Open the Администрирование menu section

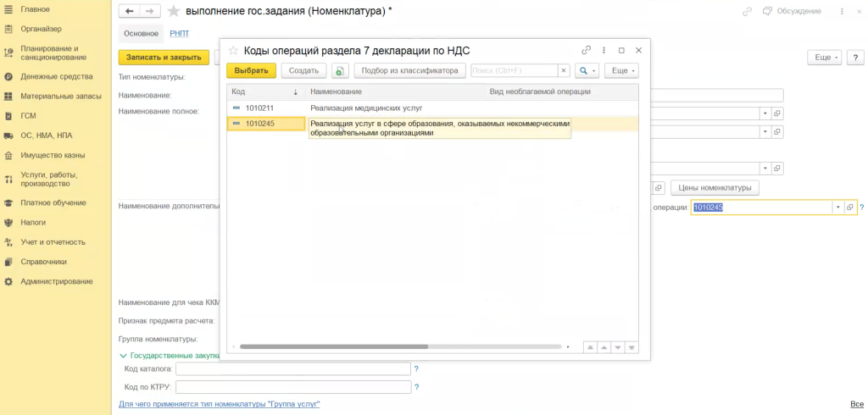pos(56,281)
